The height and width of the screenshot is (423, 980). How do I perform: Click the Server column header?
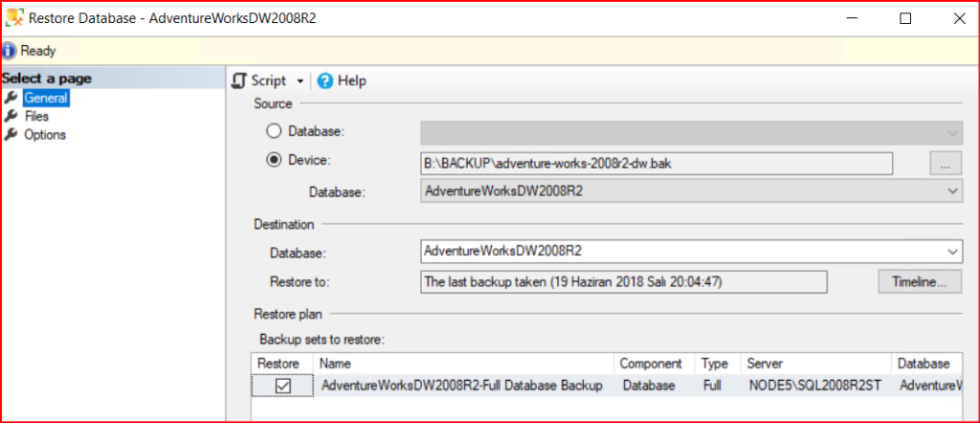coord(815,364)
